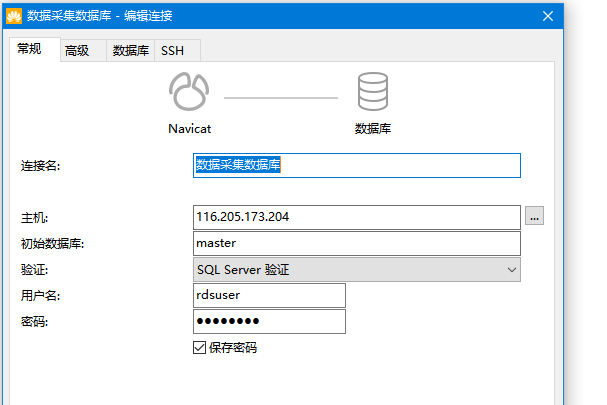Click the 用户名 field containing rdsuser
This screenshot has height=405, width=607.
(x=269, y=295)
